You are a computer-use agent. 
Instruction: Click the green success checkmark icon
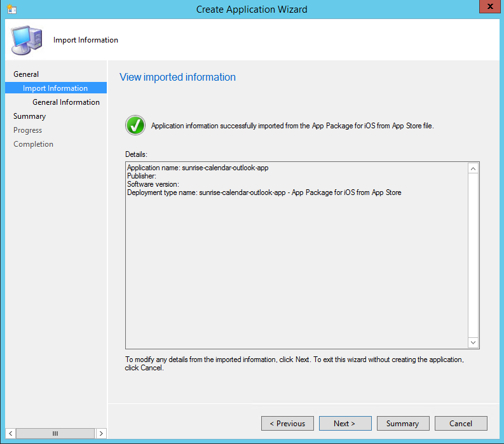[135, 125]
